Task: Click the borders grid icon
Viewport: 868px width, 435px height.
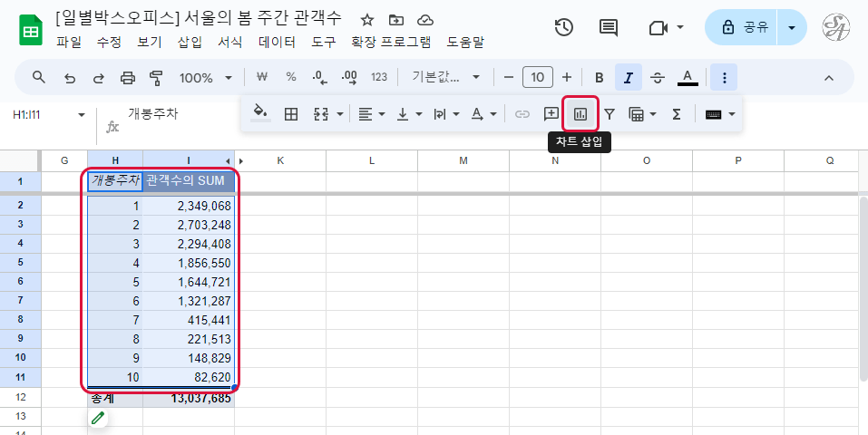Action: [x=291, y=114]
